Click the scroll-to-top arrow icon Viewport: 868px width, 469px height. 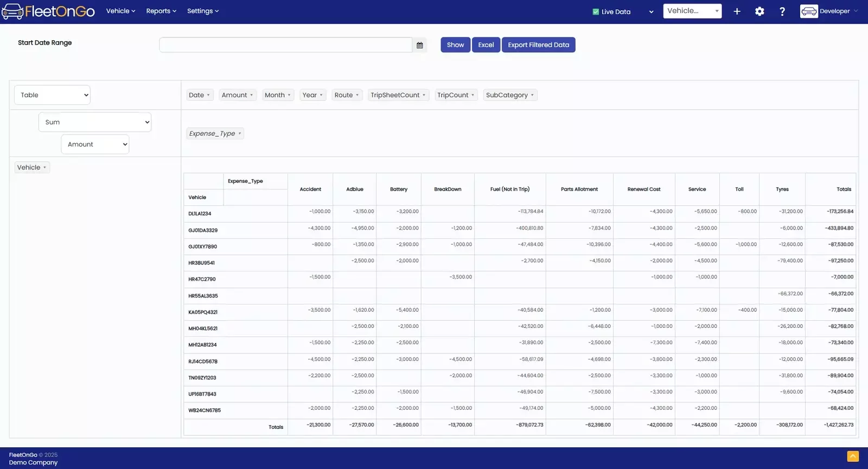click(853, 457)
